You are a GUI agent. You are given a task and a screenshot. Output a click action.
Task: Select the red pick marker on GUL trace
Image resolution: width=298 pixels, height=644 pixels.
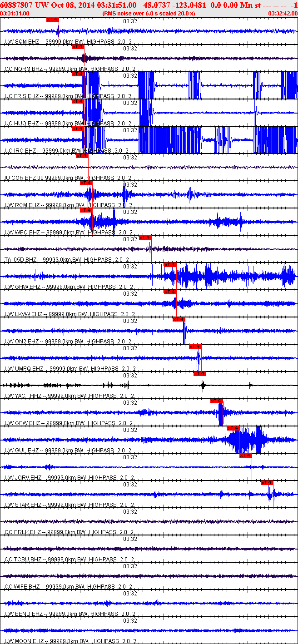coord(233,428)
